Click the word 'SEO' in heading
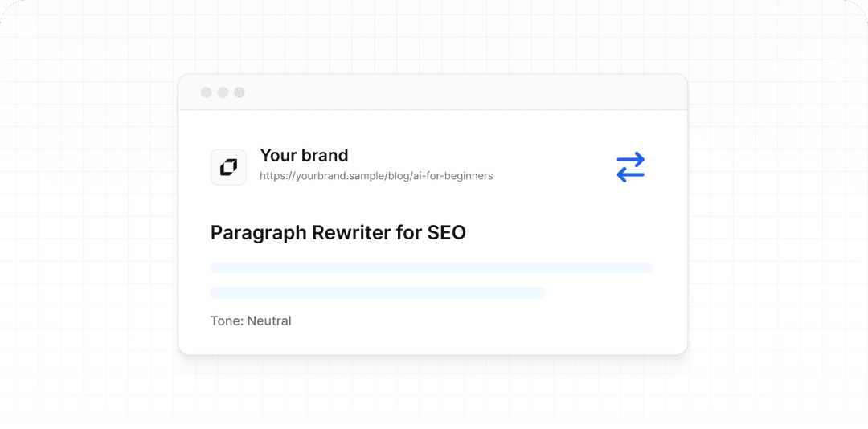 [x=446, y=232]
